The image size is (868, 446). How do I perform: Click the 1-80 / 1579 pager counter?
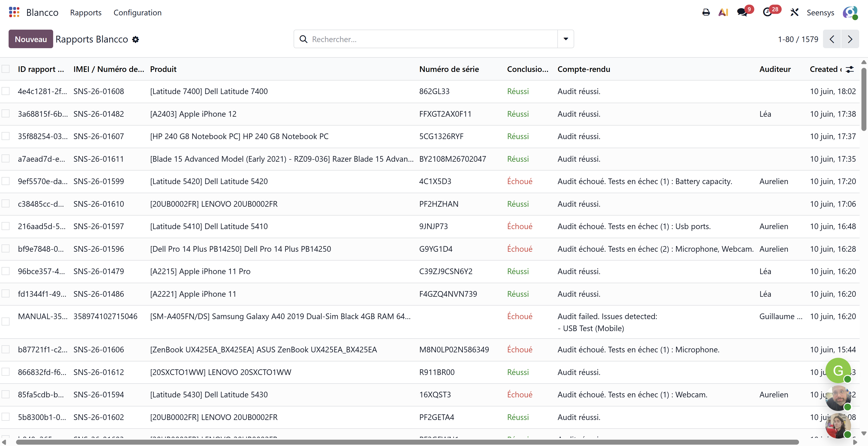coord(798,39)
